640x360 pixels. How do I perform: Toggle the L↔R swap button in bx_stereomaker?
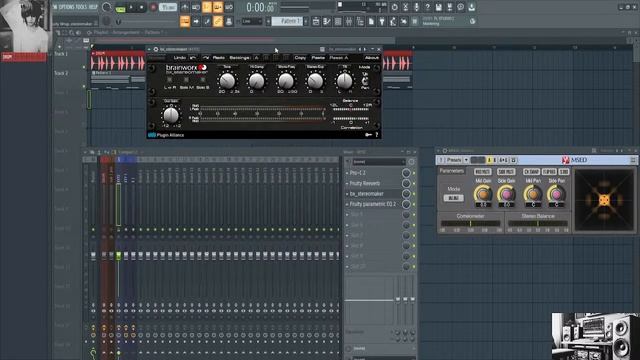pos(170,80)
